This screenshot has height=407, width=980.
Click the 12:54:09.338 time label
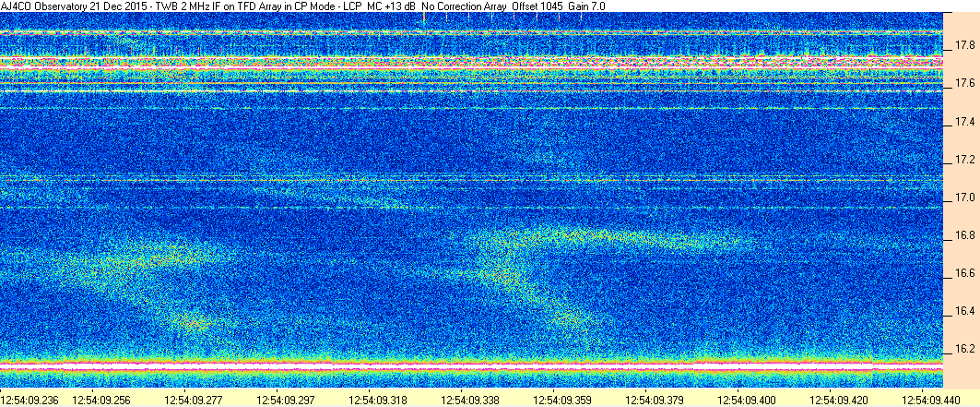click(x=468, y=399)
